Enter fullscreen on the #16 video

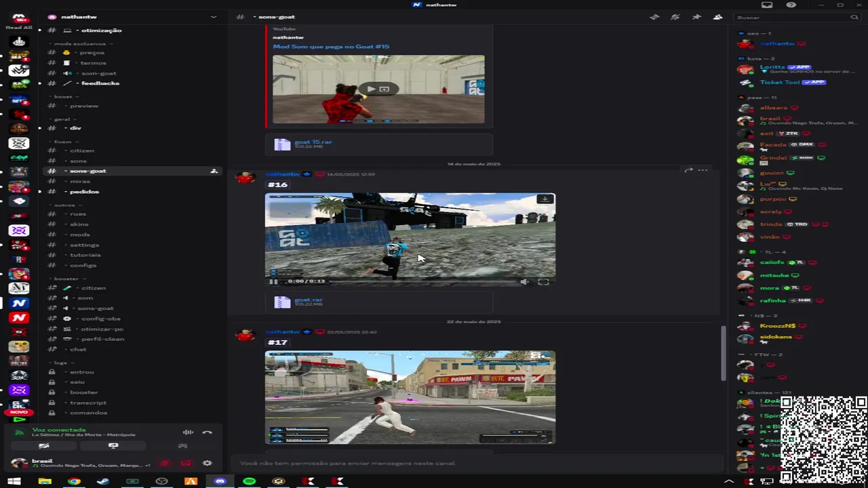point(543,281)
